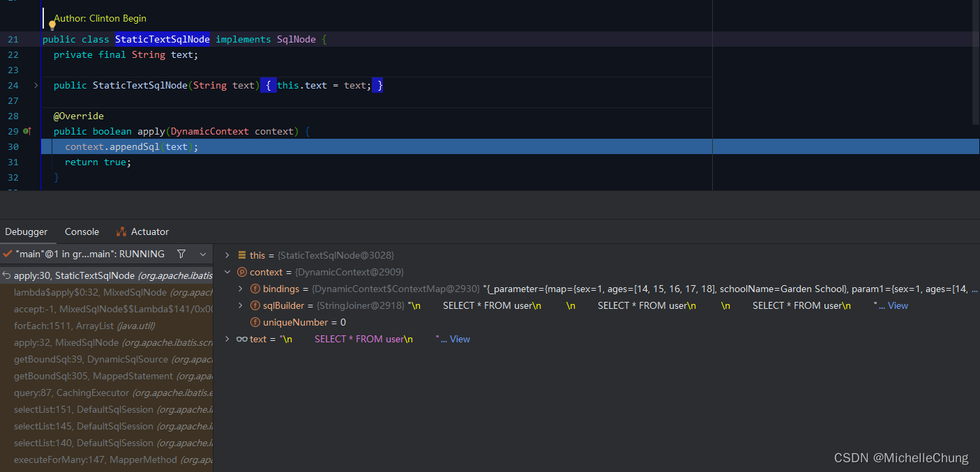Screen dimensions: 980x472
Task: Click the 'Author: Clinton Begin' doc text
Action: coord(100,18)
